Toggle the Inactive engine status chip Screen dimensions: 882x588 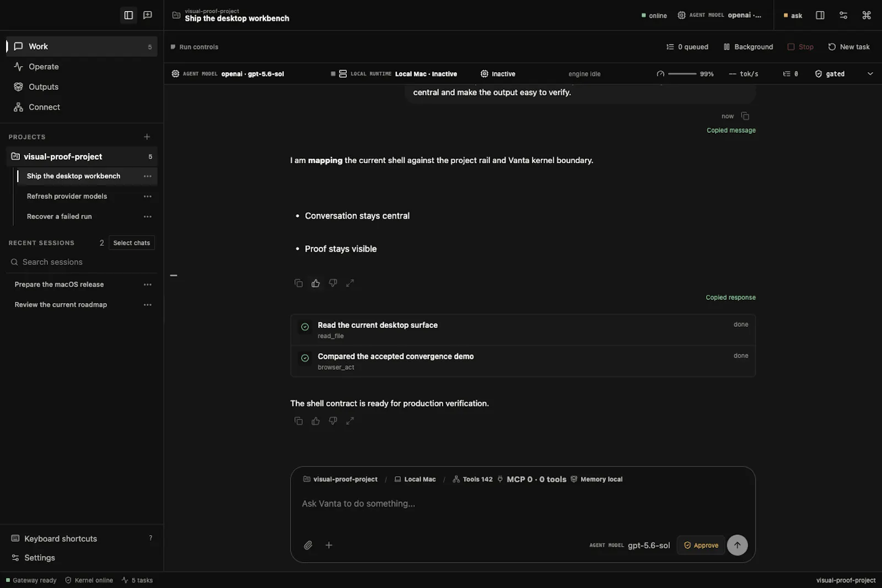(498, 74)
